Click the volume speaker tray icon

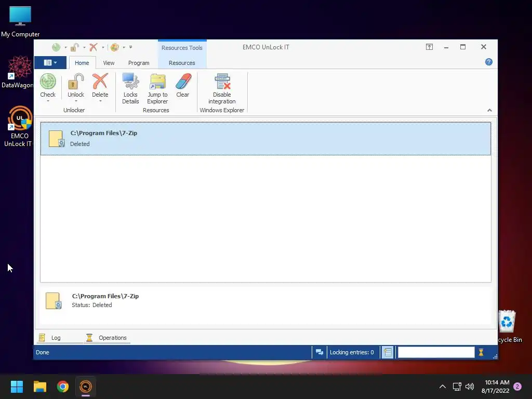coord(470,387)
